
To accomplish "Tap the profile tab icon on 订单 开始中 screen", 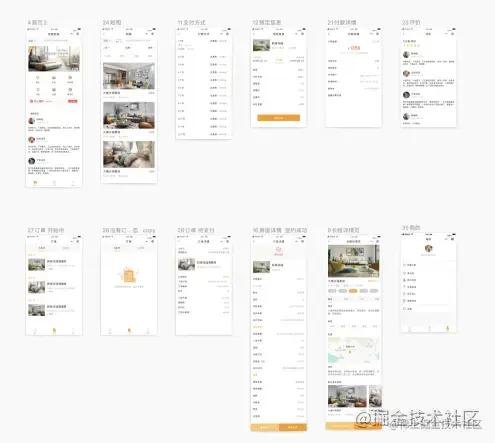I will coord(73,331).
